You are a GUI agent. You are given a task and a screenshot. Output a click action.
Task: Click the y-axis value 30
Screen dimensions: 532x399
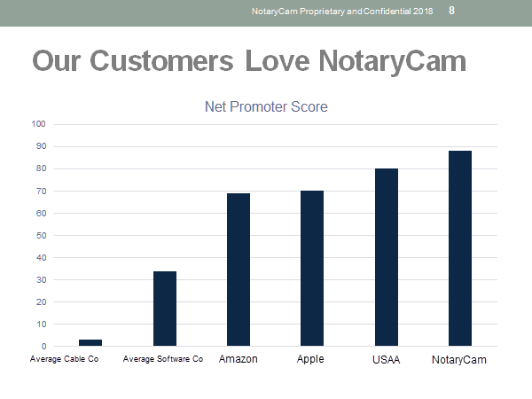[x=41, y=280]
